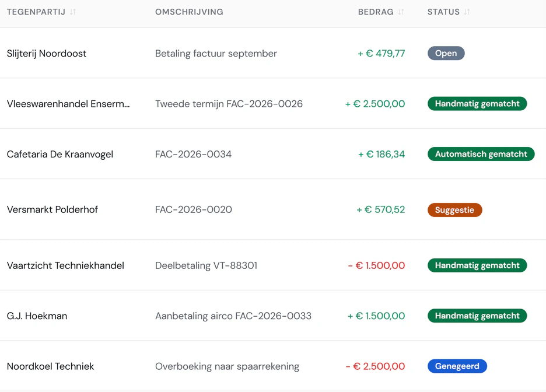This screenshot has height=392, width=546.
Task: Click the amount + € 186,34
Action: (x=381, y=154)
